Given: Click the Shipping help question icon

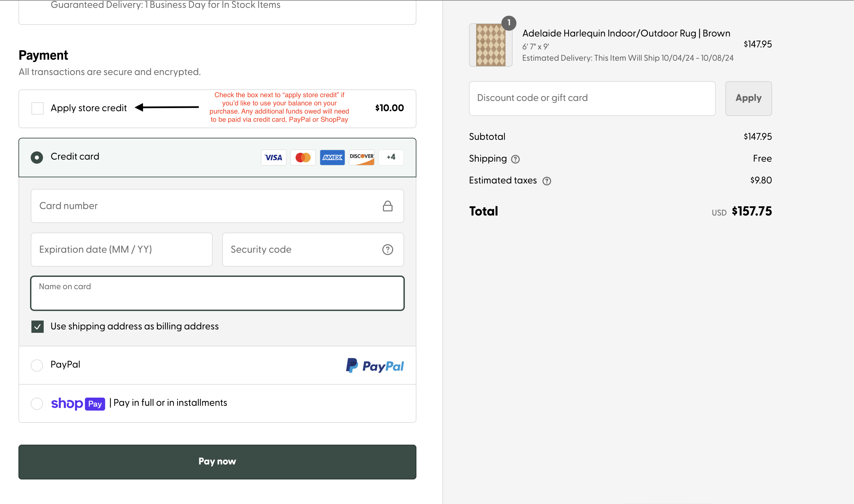Looking at the screenshot, I should coord(515,159).
